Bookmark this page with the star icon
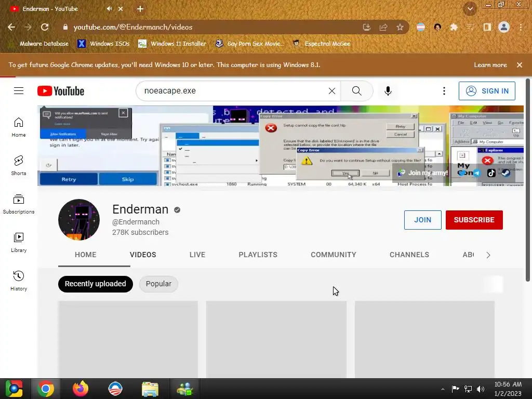The width and height of the screenshot is (532, 399). click(400, 27)
